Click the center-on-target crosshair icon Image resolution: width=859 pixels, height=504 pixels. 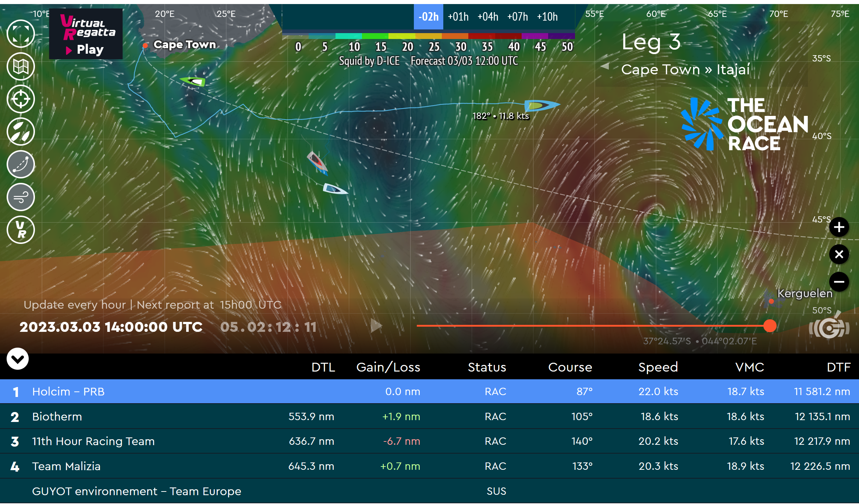pyautogui.click(x=21, y=99)
